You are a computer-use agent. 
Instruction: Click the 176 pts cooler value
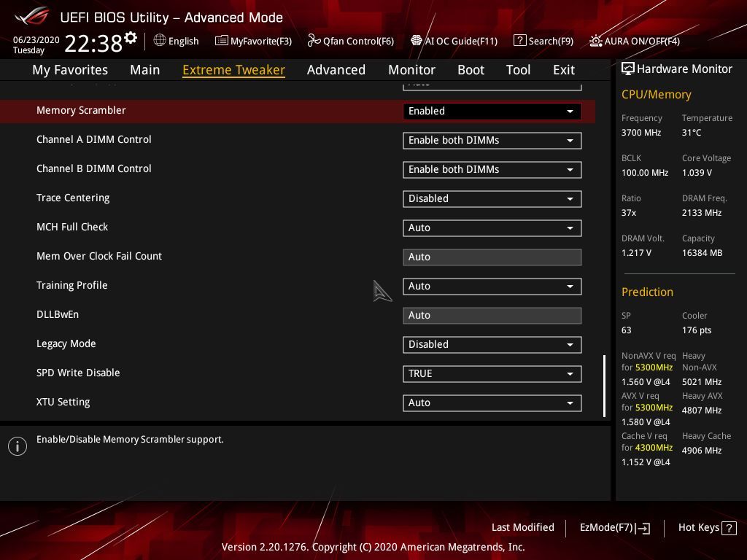[697, 330]
